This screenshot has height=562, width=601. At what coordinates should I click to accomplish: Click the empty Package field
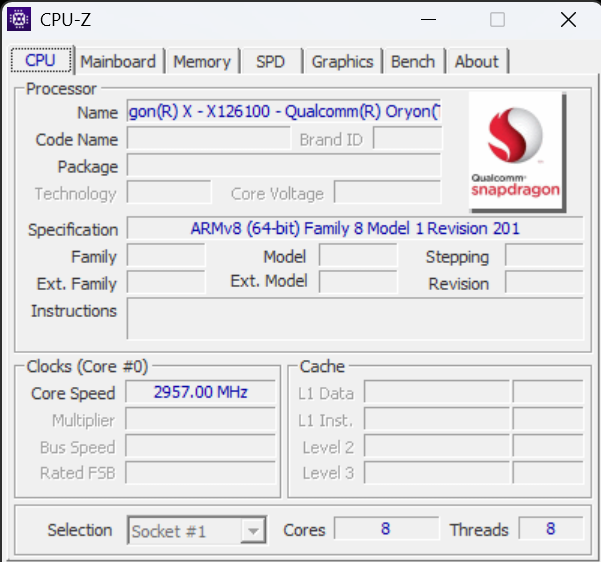coord(284,165)
